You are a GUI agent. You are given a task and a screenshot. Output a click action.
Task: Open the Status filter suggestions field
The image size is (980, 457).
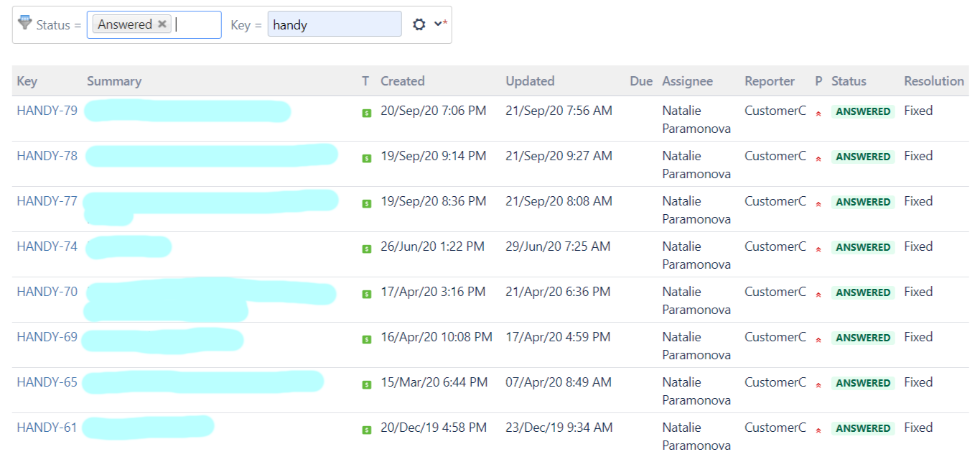(x=194, y=24)
